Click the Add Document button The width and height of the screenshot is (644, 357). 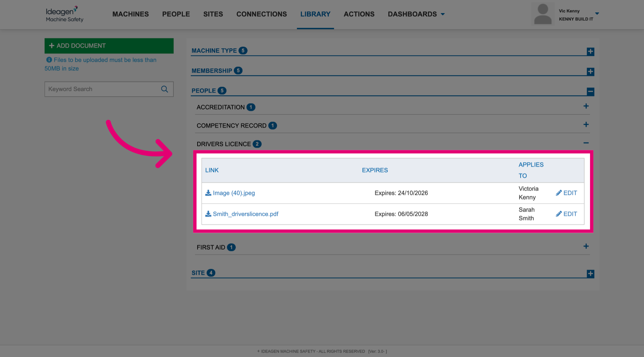click(109, 46)
